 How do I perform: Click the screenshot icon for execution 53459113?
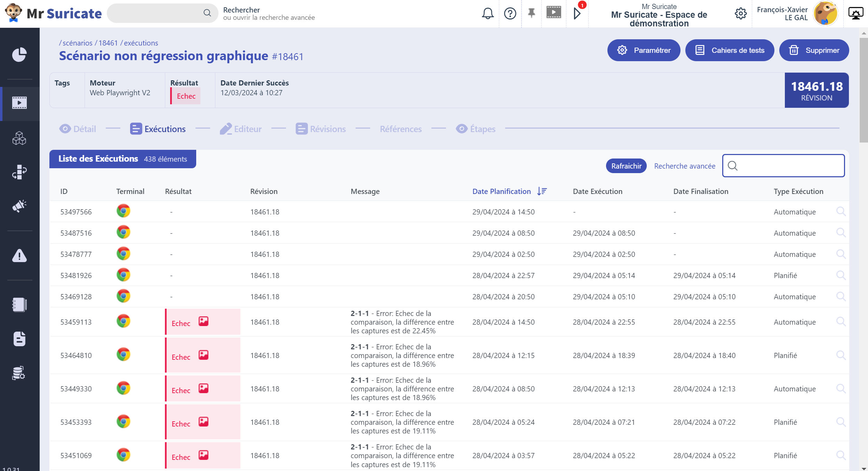point(204,321)
